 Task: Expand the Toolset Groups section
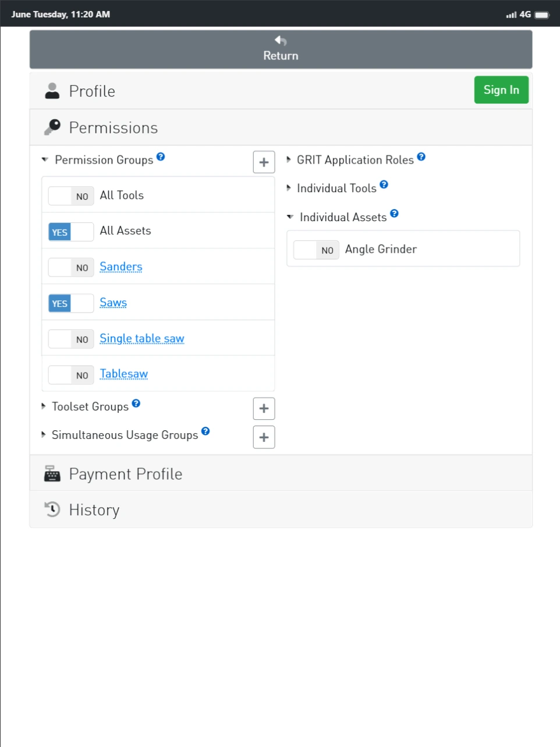pyautogui.click(x=44, y=406)
